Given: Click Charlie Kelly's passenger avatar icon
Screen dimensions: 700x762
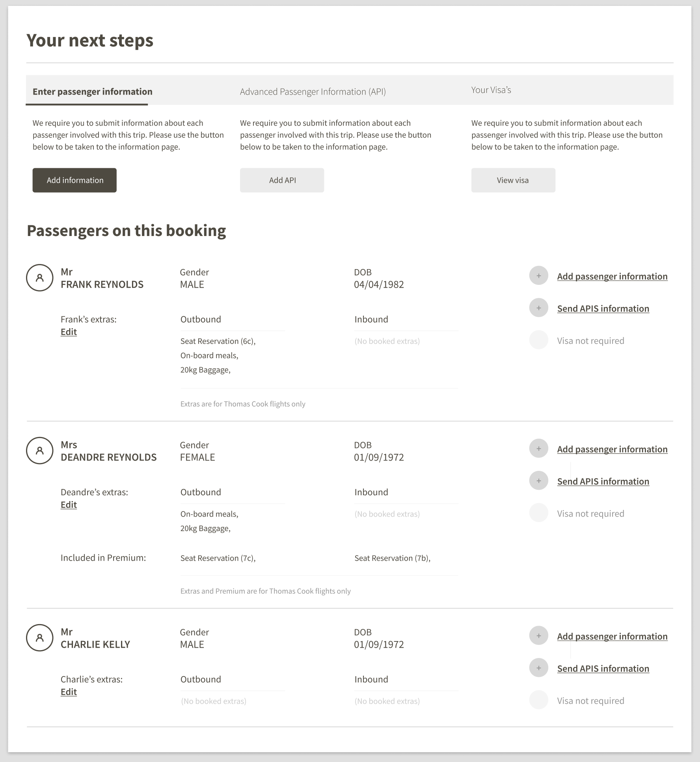Looking at the screenshot, I should point(39,638).
